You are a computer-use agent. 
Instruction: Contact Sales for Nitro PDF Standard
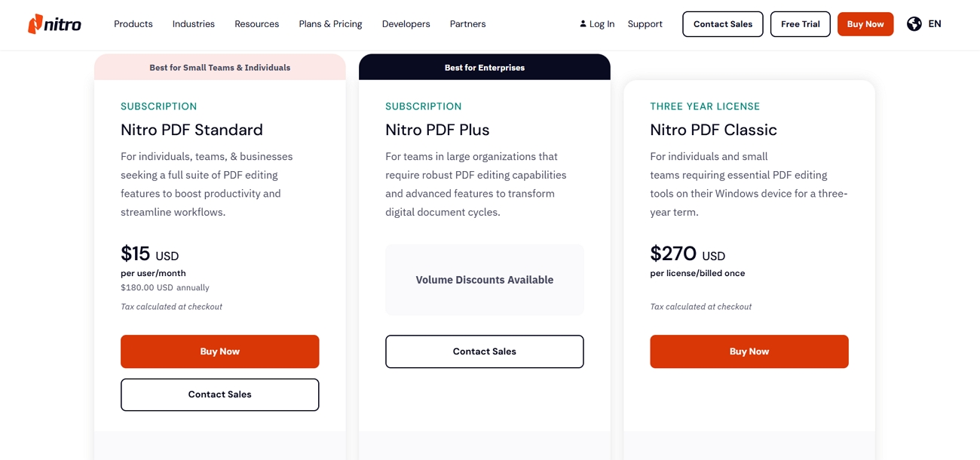click(x=220, y=394)
